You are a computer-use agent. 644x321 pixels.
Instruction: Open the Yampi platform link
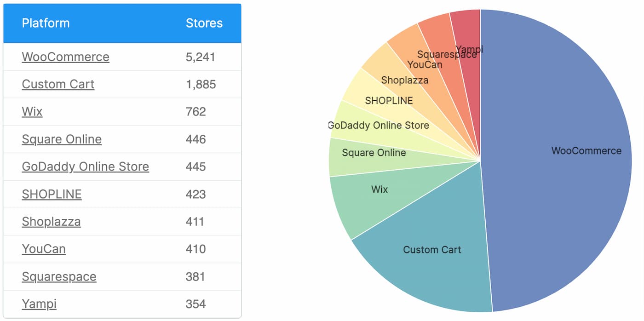[39, 304]
